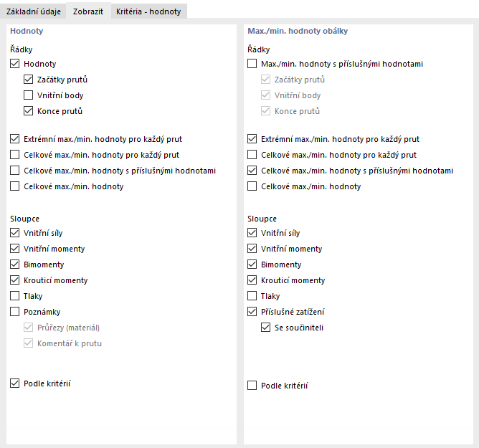Check Poznámky checkbox under Sloupce
Image resolution: width=479 pixels, height=448 pixels.
pos(16,312)
